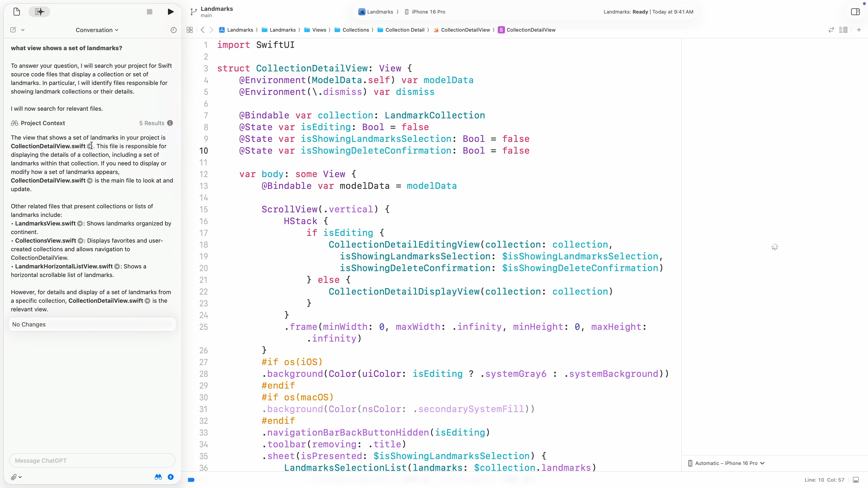Select the Views folder in breadcrumb
Image resolution: width=868 pixels, height=488 pixels.
pos(319,30)
